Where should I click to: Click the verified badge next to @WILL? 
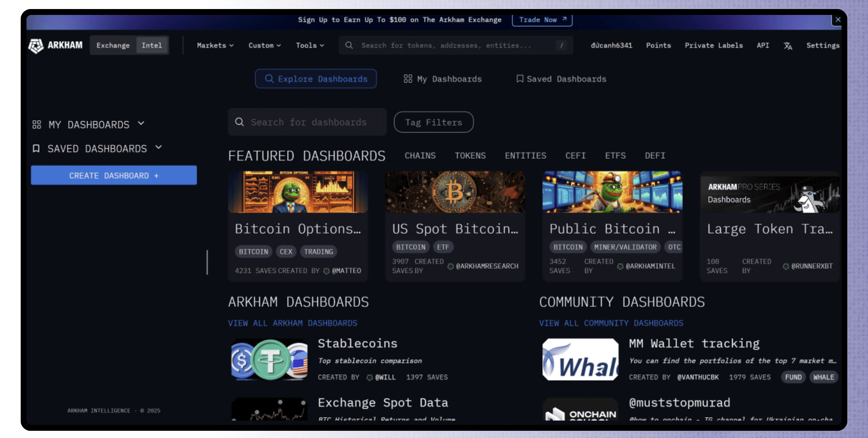370,377
